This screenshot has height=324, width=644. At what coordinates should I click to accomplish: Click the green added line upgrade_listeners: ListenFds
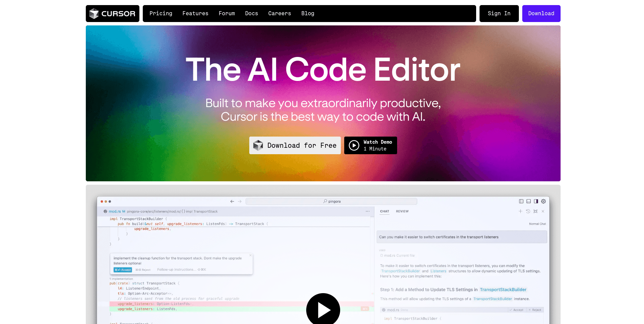[x=239, y=309]
